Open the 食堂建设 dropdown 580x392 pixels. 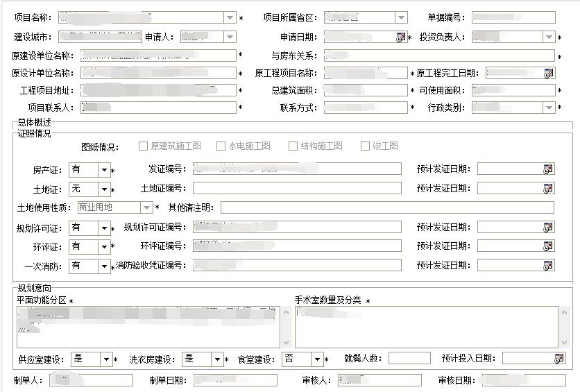(x=317, y=359)
